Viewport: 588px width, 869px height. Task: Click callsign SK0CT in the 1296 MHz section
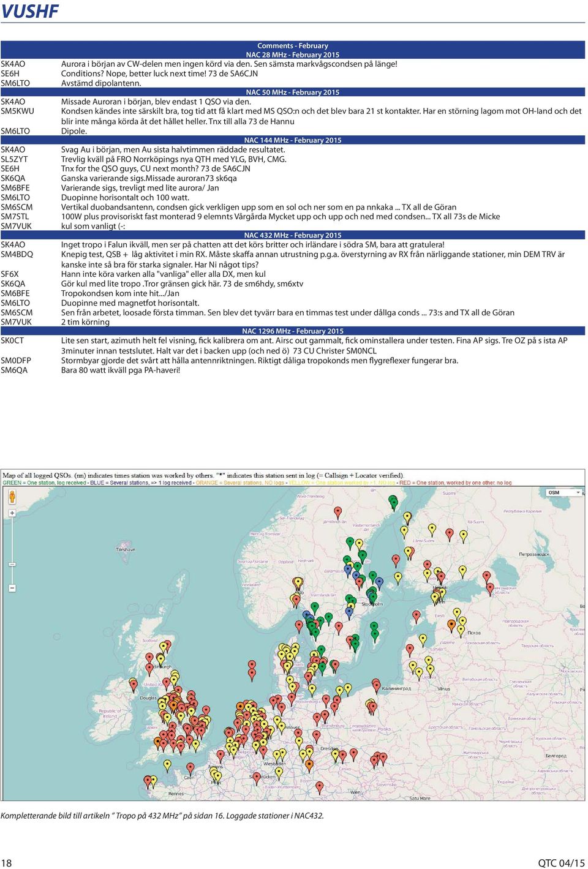click(x=12, y=340)
